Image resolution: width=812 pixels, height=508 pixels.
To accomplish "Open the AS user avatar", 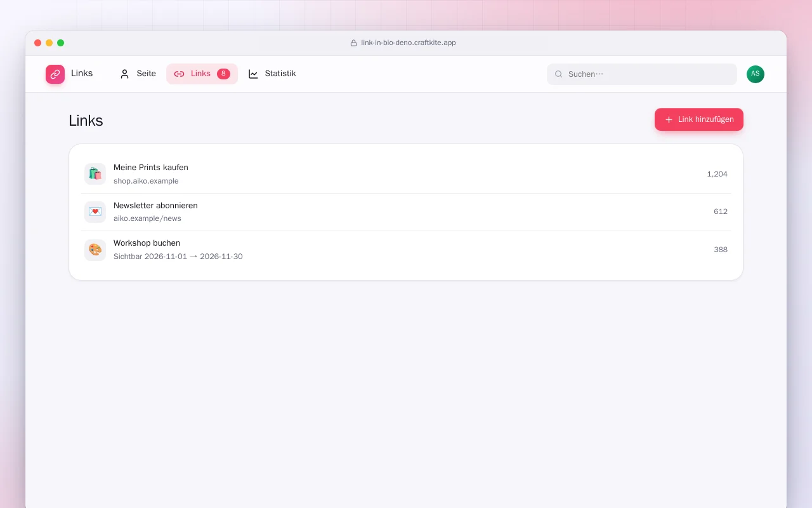I will 756,74.
